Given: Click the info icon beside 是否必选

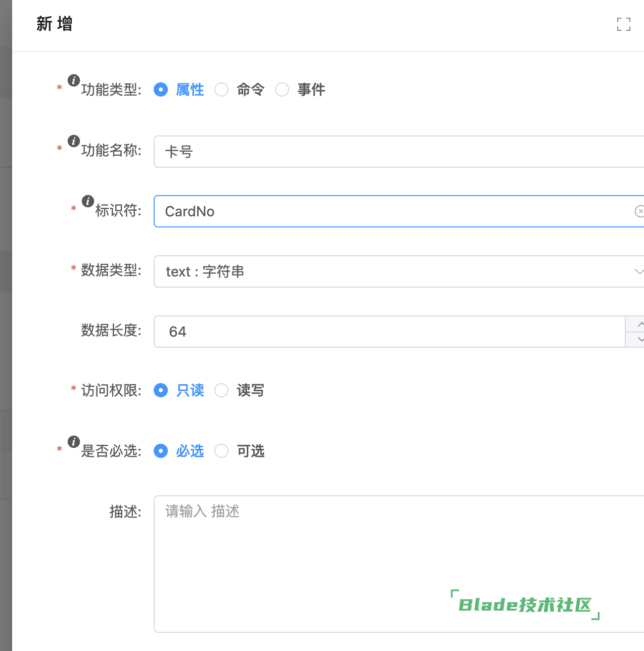Looking at the screenshot, I should 73,441.
